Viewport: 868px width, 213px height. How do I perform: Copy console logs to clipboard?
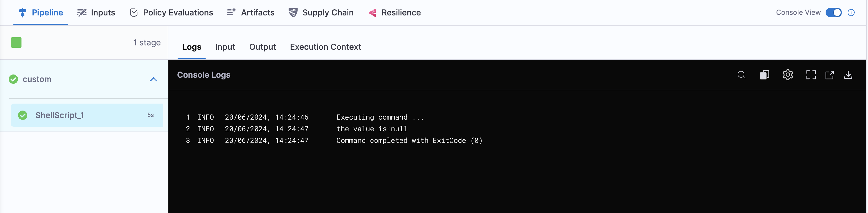pos(764,75)
